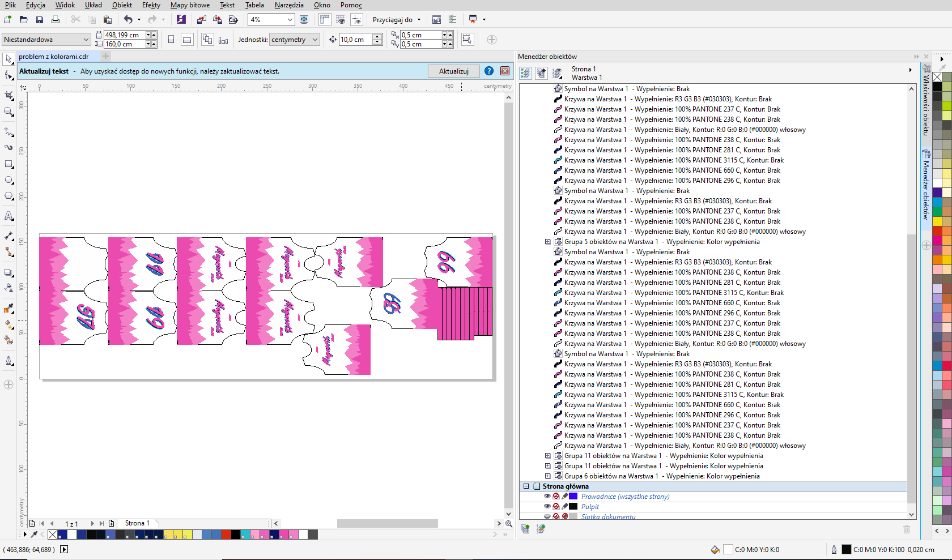Pick the blue swatch next to Prowadnice layer

click(573, 497)
